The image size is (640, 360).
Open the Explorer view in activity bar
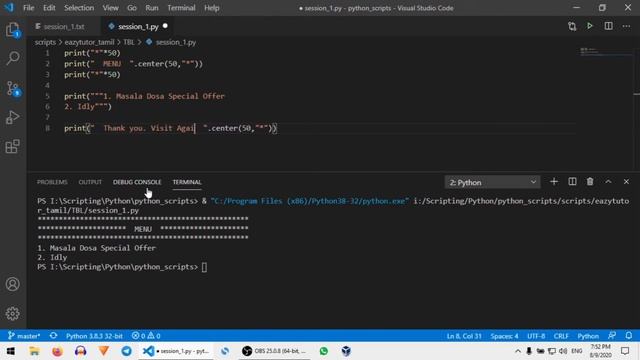tap(13, 30)
